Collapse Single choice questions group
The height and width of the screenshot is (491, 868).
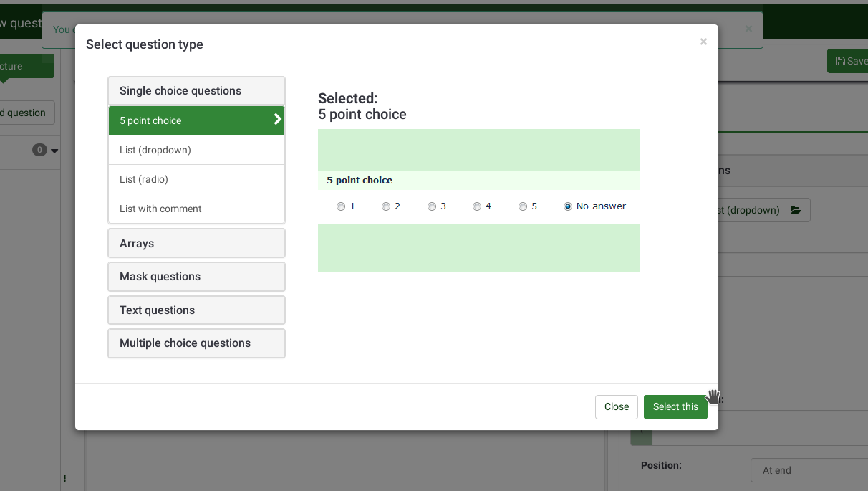[x=196, y=91]
